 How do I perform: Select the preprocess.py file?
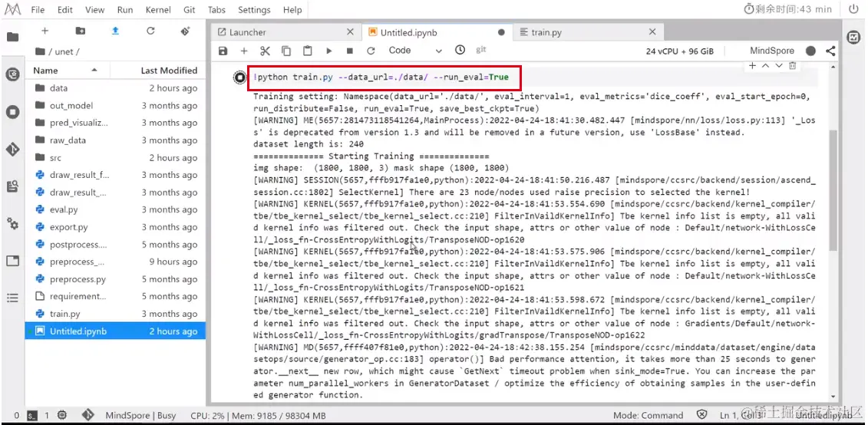click(x=116, y=279)
